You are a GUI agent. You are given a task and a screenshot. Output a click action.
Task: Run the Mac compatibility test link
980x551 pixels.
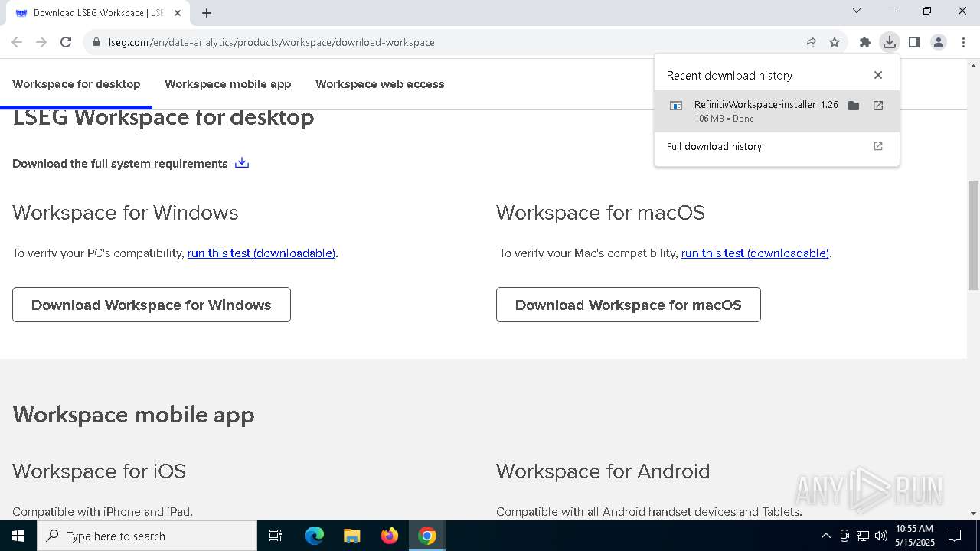(x=755, y=253)
